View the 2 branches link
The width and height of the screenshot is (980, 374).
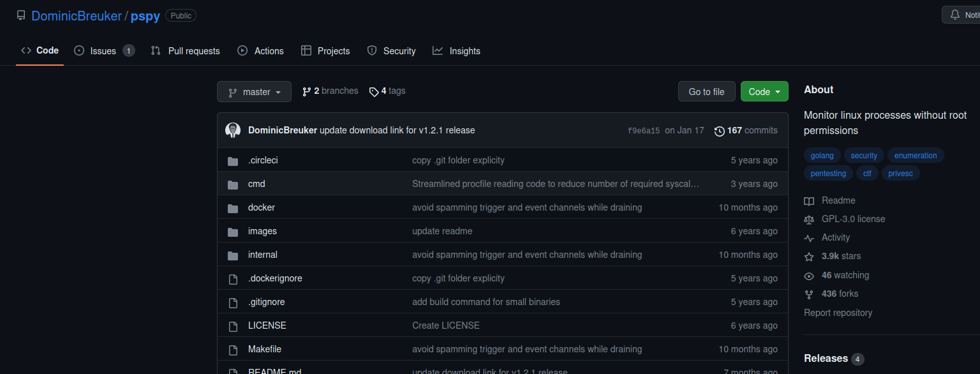click(x=330, y=91)
